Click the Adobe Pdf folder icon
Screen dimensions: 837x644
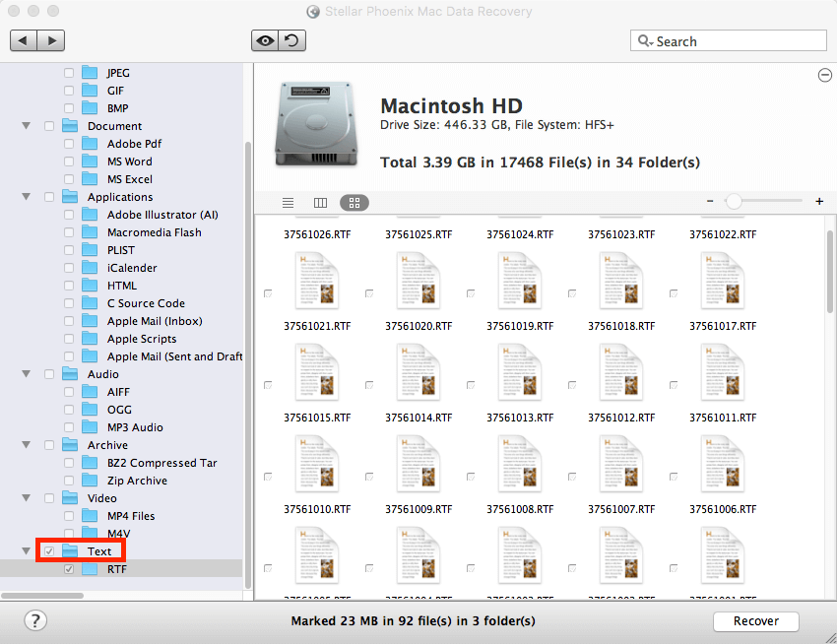[90, 144]
